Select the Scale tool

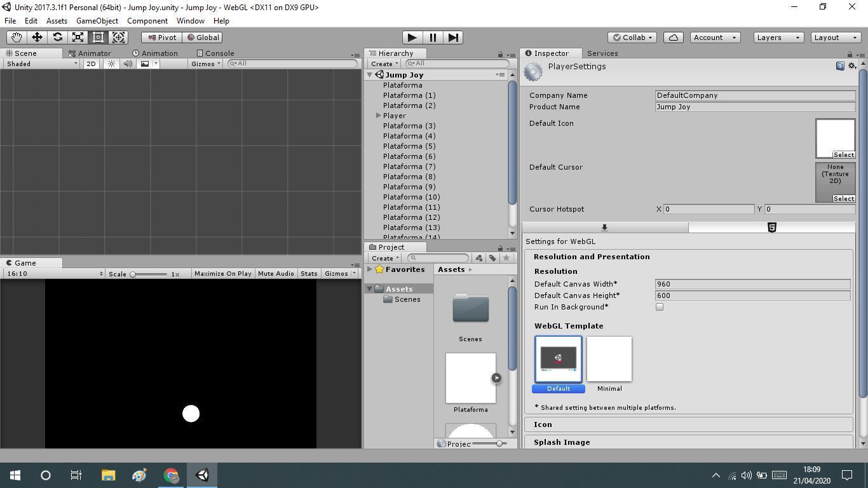tap(78, 37)
